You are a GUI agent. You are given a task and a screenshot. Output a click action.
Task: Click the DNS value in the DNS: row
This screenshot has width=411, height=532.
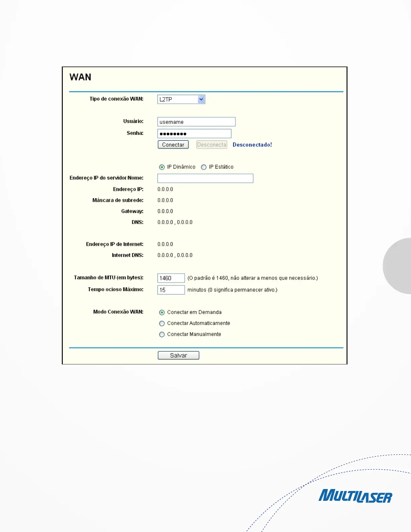tap(175, 222)
